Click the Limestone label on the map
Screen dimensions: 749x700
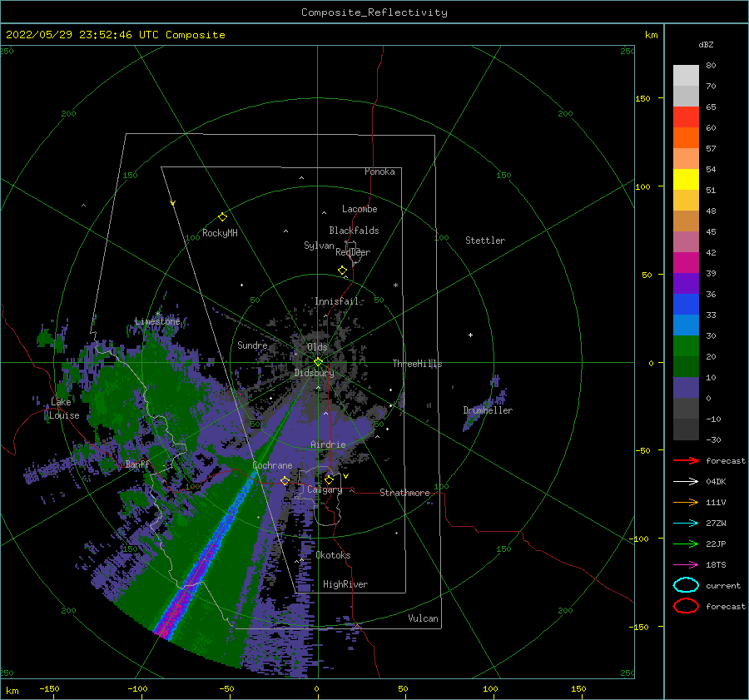point(157,321)
